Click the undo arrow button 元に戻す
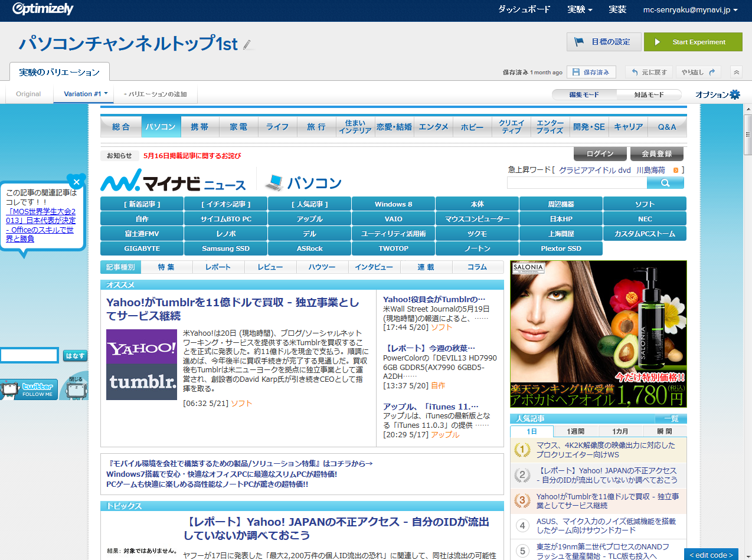This screenshot has width=752, height=560. (x=649, y=72)
